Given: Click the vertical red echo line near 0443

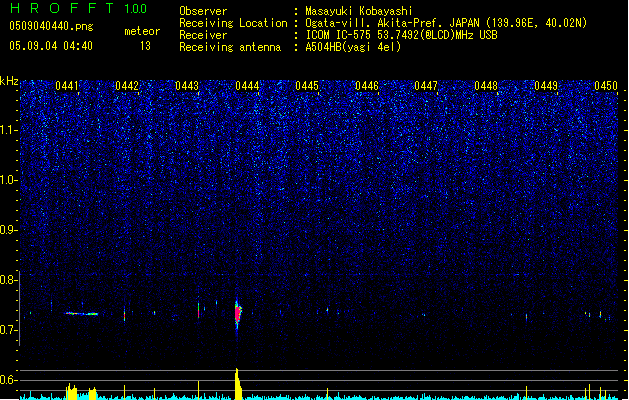Looking at the screenshot, I should [x=199, y=311].
